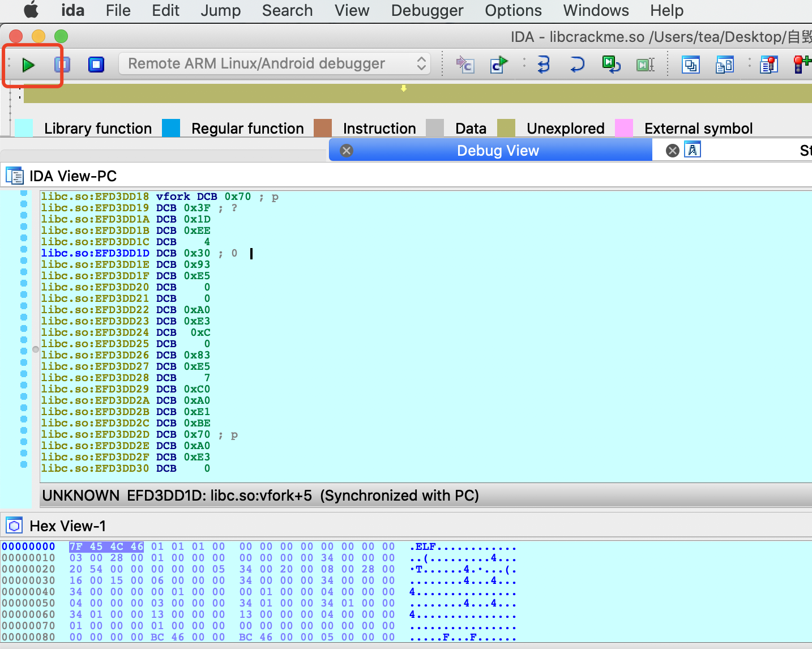Click the Unexplored legend color swatch
The height and width of the screenshot is (649, 812).
[506, 128]
